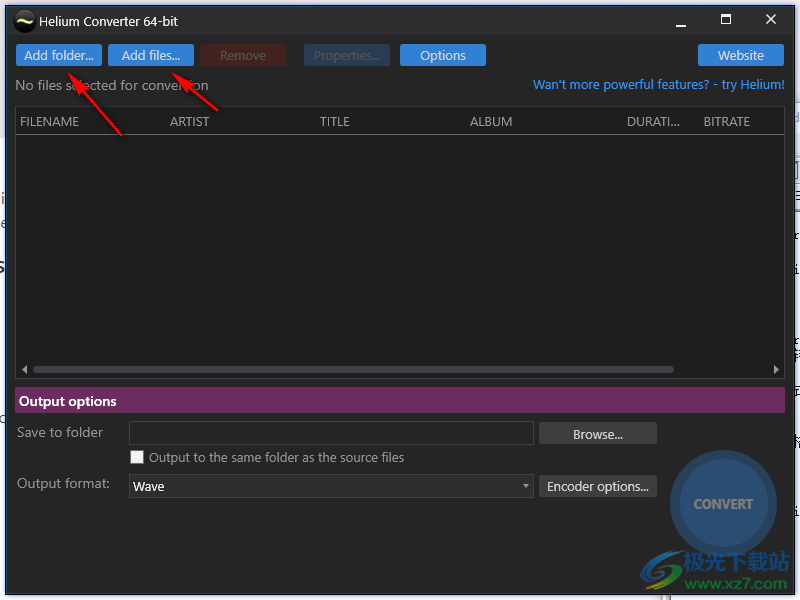
Task: Open the Add files... dialog
Action: 151,55
